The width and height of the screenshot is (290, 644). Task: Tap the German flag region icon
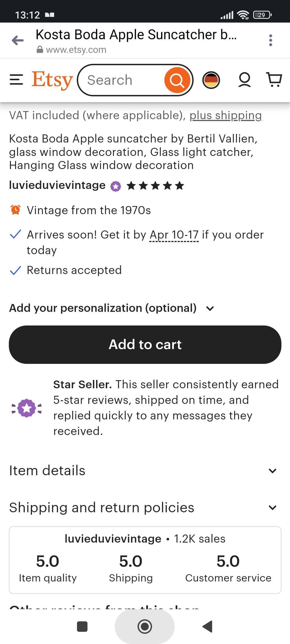pyautogui.click(x=211, y=80)
